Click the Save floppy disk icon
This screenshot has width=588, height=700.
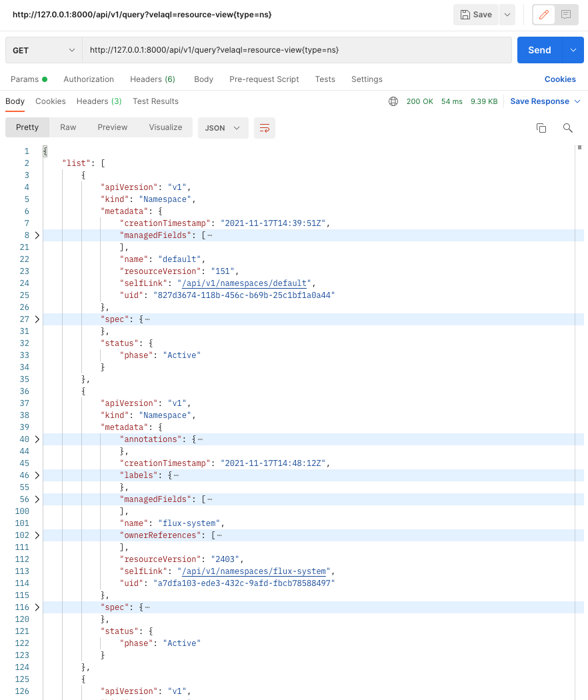[465, 15]
